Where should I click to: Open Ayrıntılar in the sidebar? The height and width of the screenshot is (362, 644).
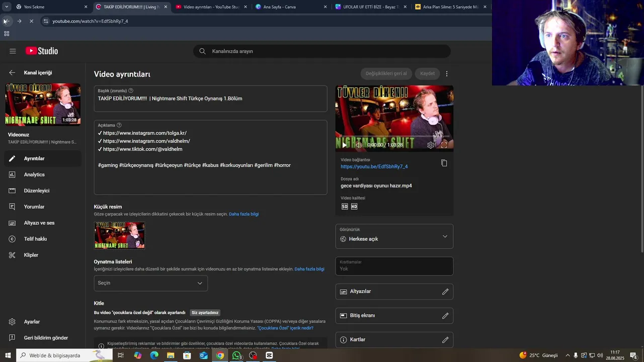pyautogui.click(x=43, y=158)
